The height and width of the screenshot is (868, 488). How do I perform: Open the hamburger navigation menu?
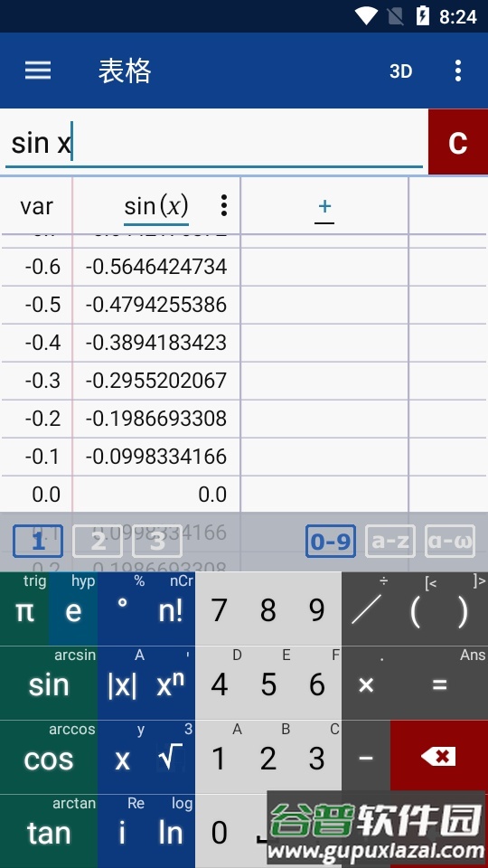coord(38,71)
